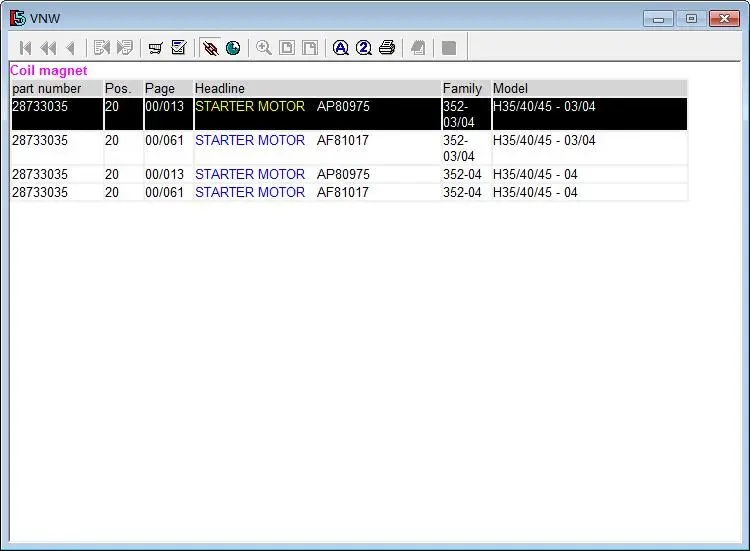The image size is (750, 551).
Task: Click the zoom-in magnifier icon
Action: (x=264, y=47)
